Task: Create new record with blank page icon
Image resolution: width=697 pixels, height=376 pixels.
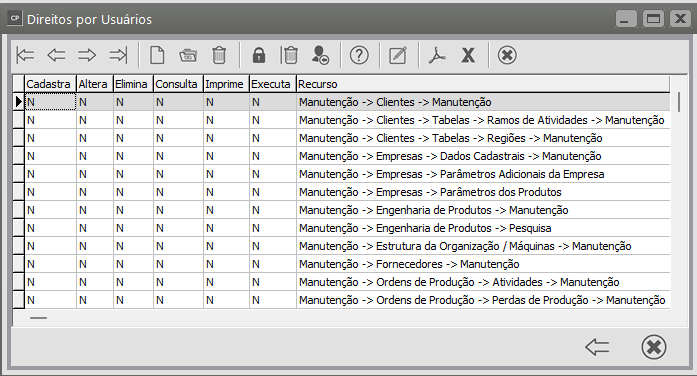Action: pos(157,55)
